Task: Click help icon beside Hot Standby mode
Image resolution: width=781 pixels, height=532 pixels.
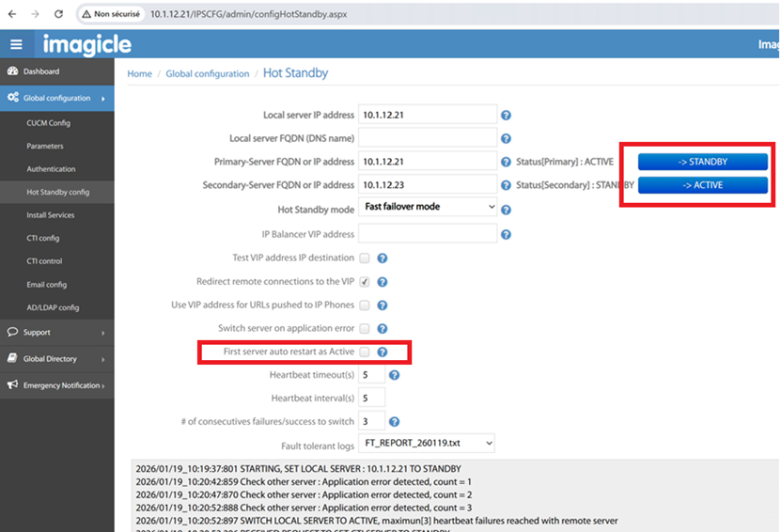Action: pyautogui.click(x=506, y=210)
